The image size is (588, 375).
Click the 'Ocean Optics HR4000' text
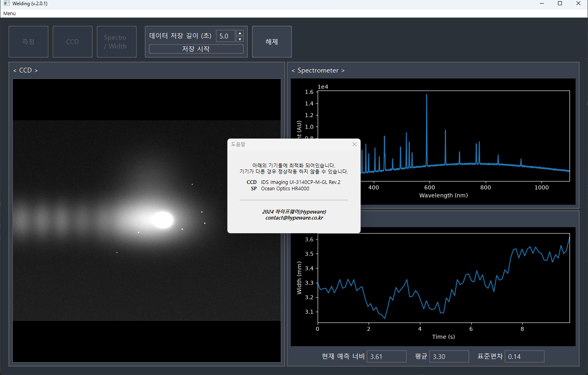285,189
